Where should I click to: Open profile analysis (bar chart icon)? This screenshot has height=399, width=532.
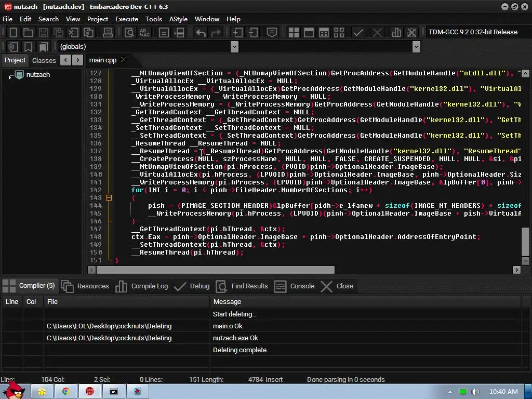coord(396,33)
